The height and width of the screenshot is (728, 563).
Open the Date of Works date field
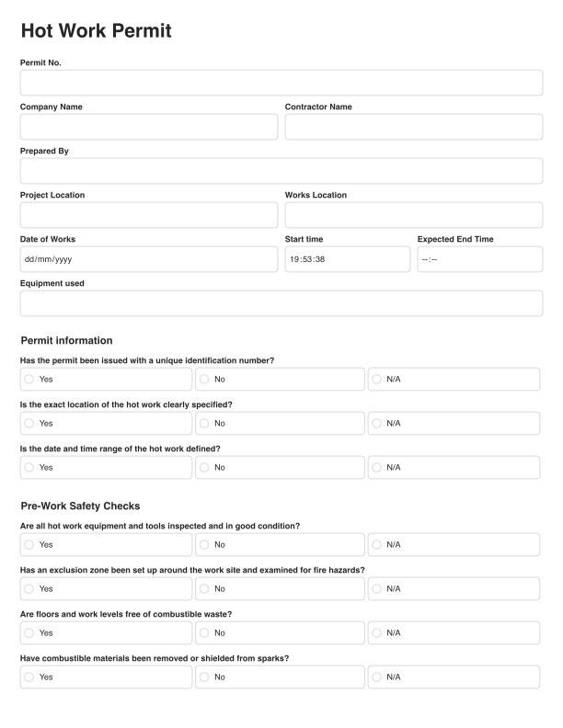click(x=148, y=259)
